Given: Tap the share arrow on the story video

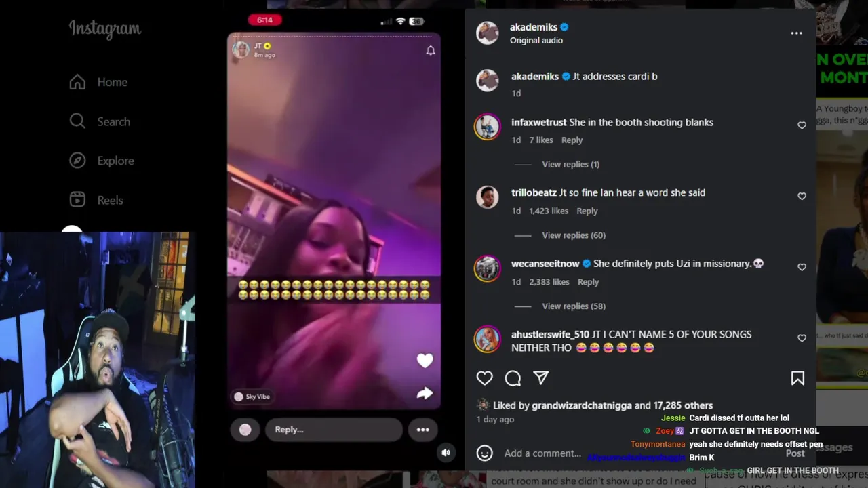Looking at the screenshot, I should (x=425, y=393).
